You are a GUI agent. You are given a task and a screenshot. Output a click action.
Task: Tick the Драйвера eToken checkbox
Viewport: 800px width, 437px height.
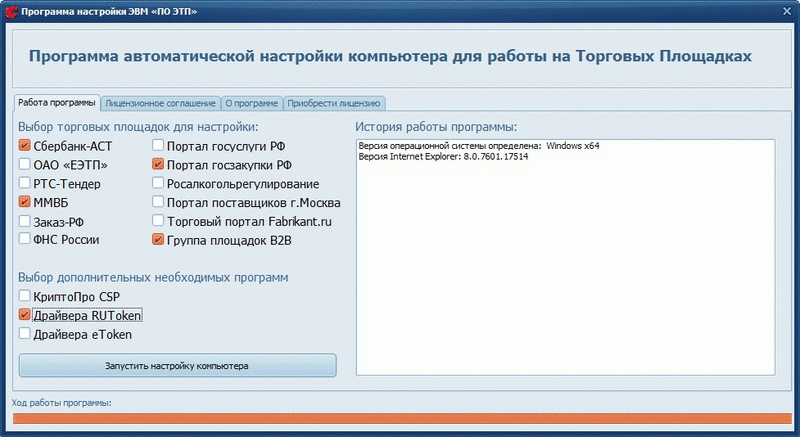point(24,333)
